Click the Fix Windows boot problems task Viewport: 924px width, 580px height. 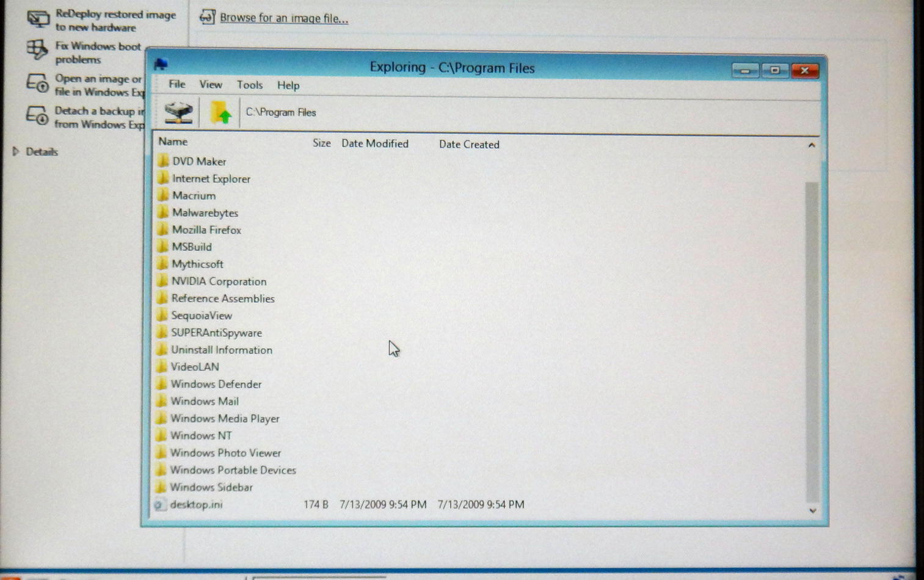97,53
